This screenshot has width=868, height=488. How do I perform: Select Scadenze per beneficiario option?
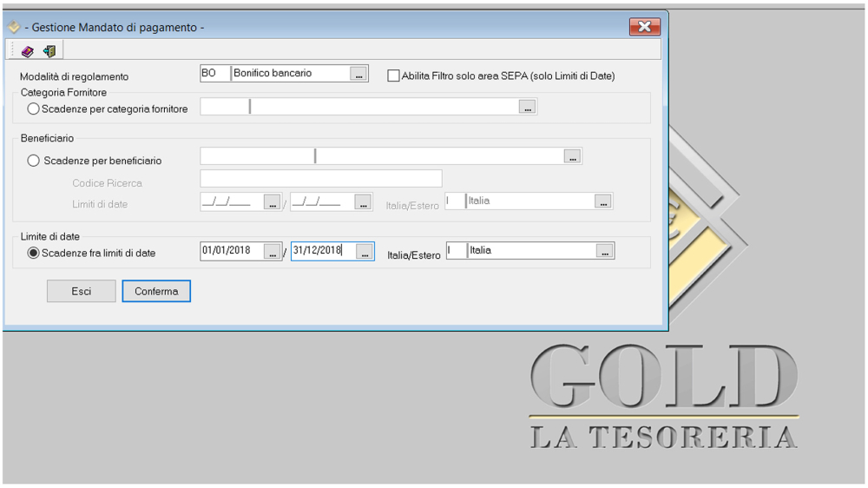coord(34,161)
